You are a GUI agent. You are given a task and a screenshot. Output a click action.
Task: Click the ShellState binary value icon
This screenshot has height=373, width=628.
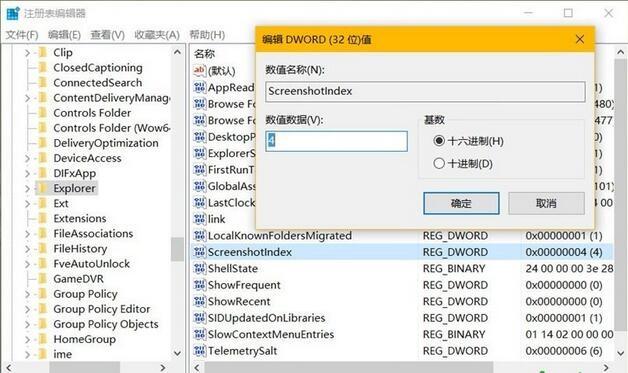tap(199, 268)
